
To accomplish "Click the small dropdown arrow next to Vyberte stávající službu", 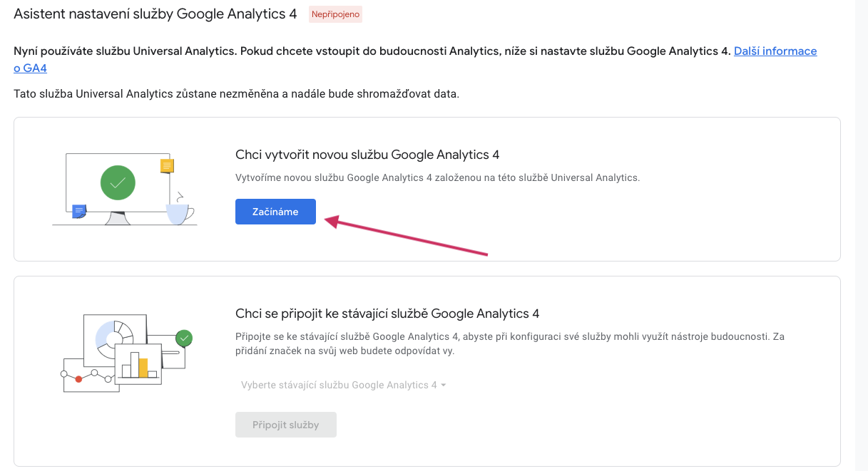I will [444, 385].
